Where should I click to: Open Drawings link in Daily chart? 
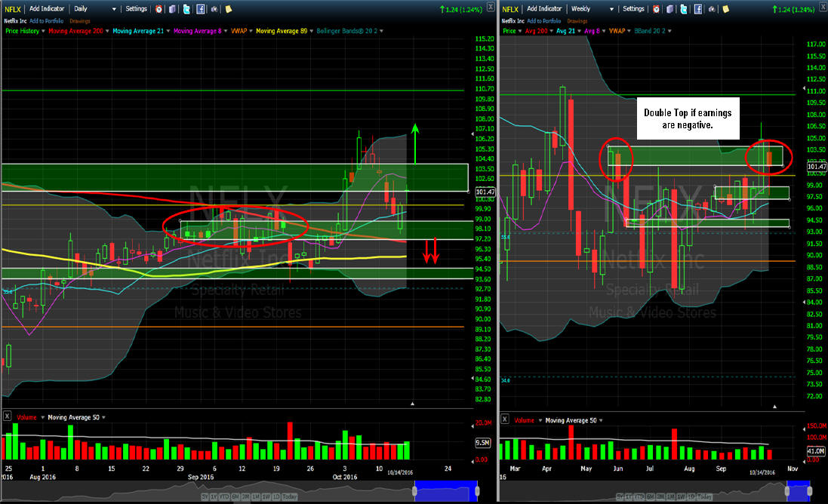[x=80, y=21]
